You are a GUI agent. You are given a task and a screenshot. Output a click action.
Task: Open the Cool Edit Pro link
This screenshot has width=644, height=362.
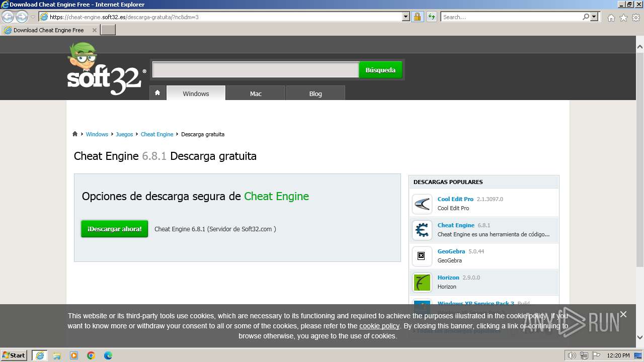pyautogui.click(x=455, y=199)
